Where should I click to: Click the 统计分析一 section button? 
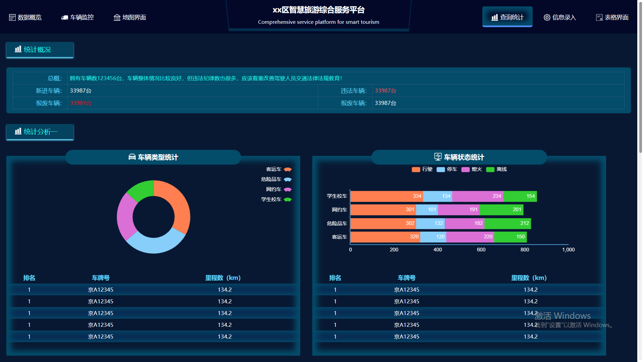point(40,132)
